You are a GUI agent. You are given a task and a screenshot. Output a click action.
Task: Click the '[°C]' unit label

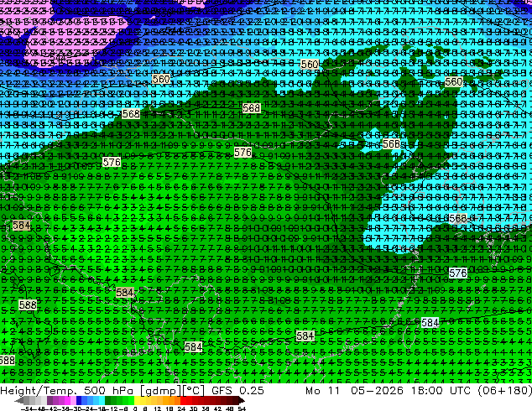click(x=194, y=391)
